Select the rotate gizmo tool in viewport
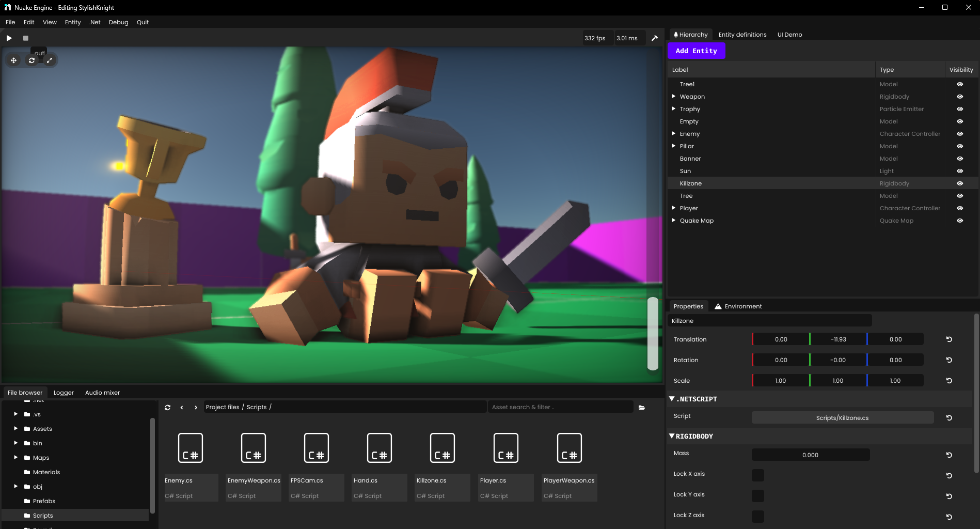The width and height of the screenshot is (980, 529). [x=31, y=60]
